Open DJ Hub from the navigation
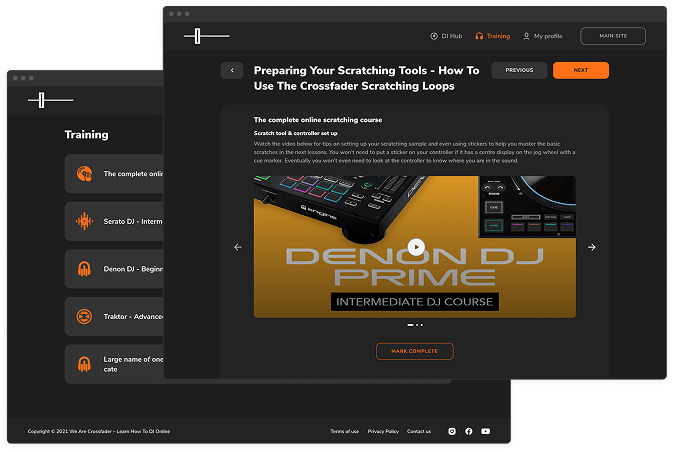675x452 pixels. click(x=446, y=36)
